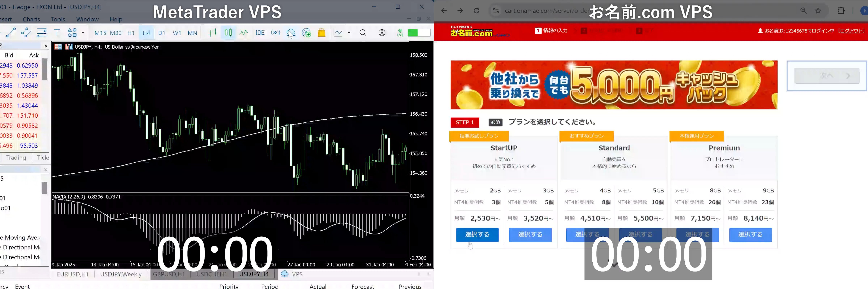Click the green connection level bar

(419, 33)
